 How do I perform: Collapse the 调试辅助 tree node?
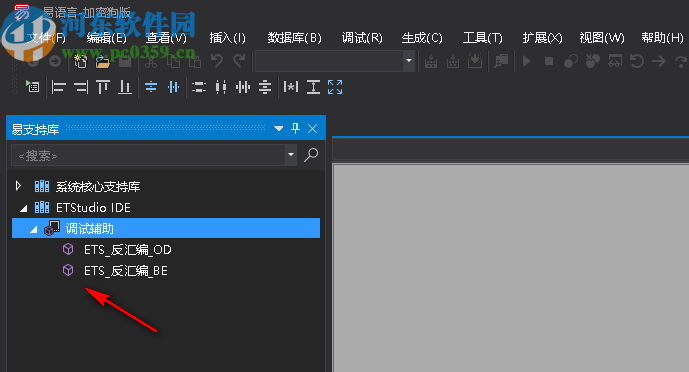click(x=33, y=229)
